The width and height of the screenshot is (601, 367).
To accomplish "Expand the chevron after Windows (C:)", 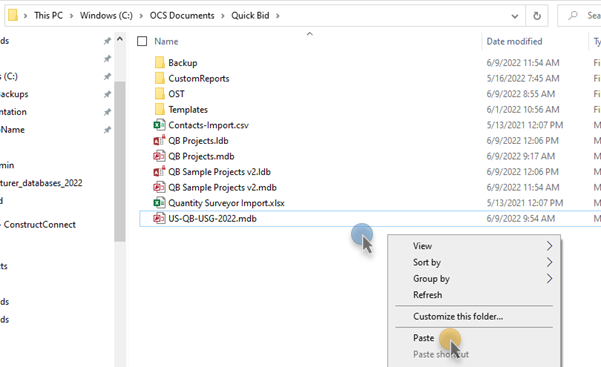I will click(141, 16).
